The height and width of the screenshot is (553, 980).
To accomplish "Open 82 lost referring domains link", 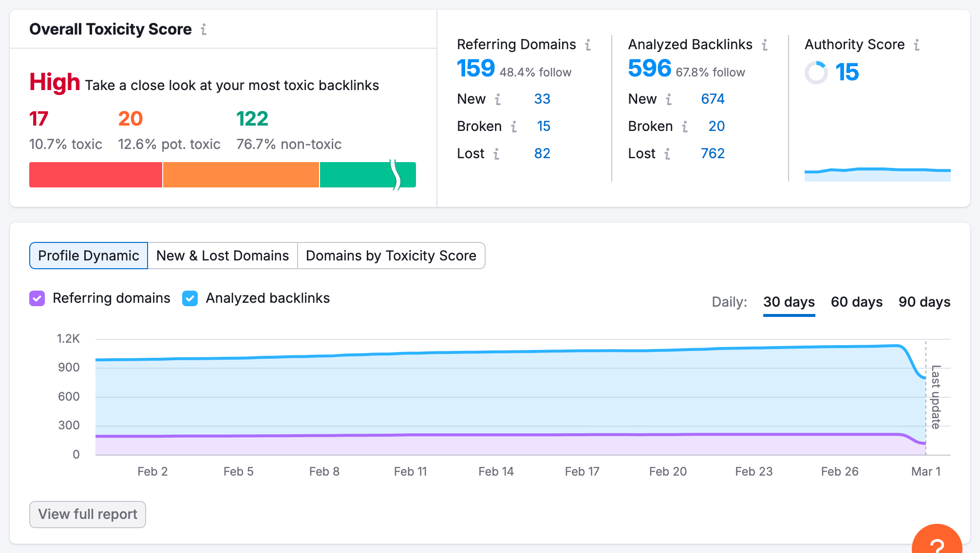I will (x=542, y=154).
